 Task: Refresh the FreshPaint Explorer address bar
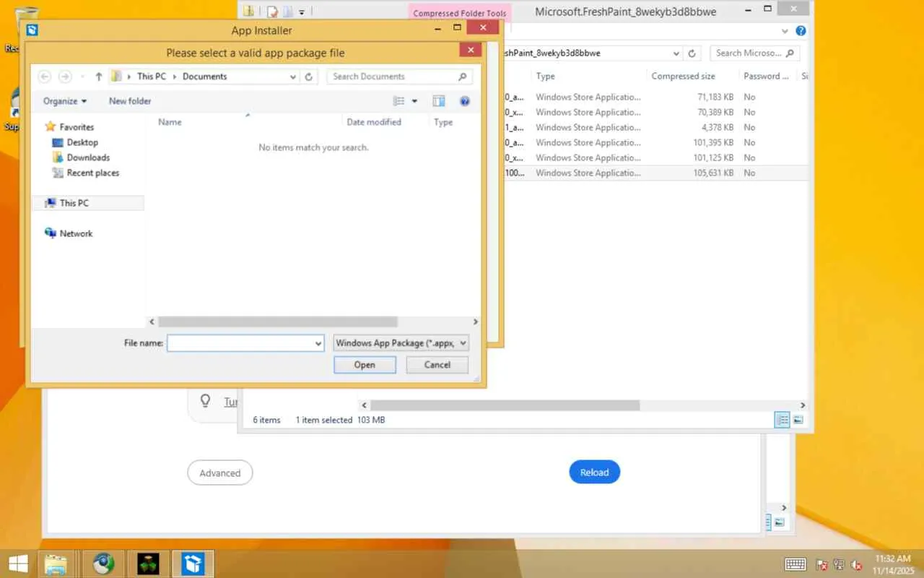click(692, 53)
